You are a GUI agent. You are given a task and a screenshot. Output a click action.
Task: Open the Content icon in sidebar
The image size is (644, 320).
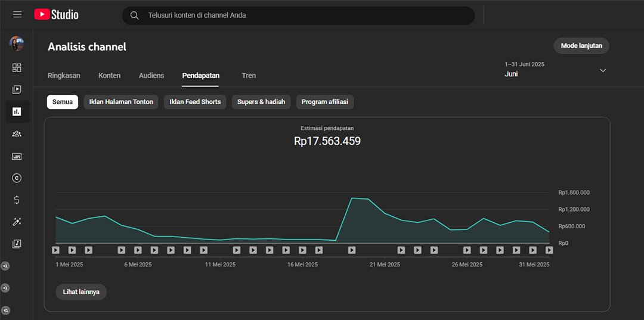[x=17, y=89]
